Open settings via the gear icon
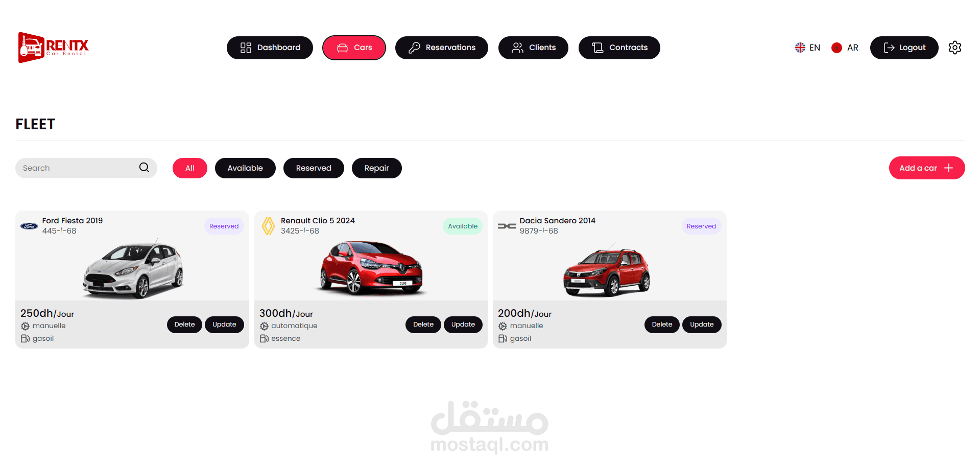The image size is (980, 464). 954,48
